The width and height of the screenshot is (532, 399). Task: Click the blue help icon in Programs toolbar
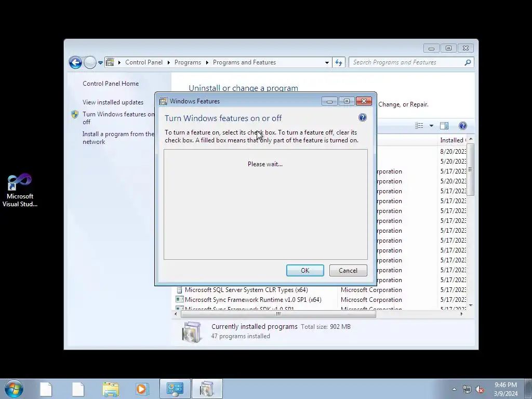click(x=463, y=126)
